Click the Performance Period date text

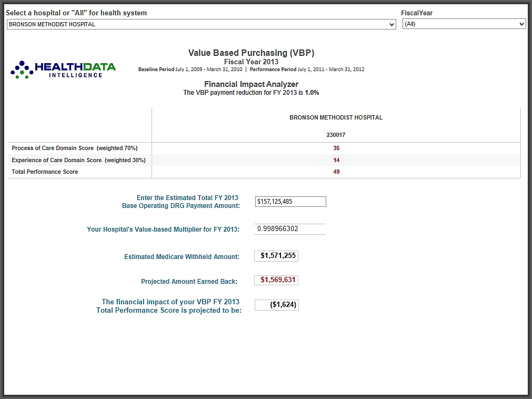click(307, 69)
